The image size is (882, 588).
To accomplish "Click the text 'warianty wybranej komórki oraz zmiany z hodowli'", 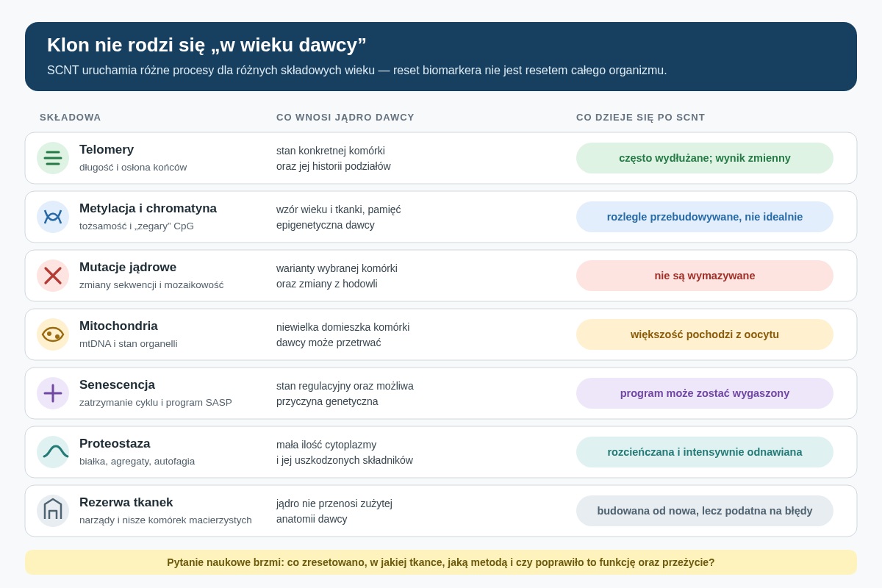I will [337, 276].
